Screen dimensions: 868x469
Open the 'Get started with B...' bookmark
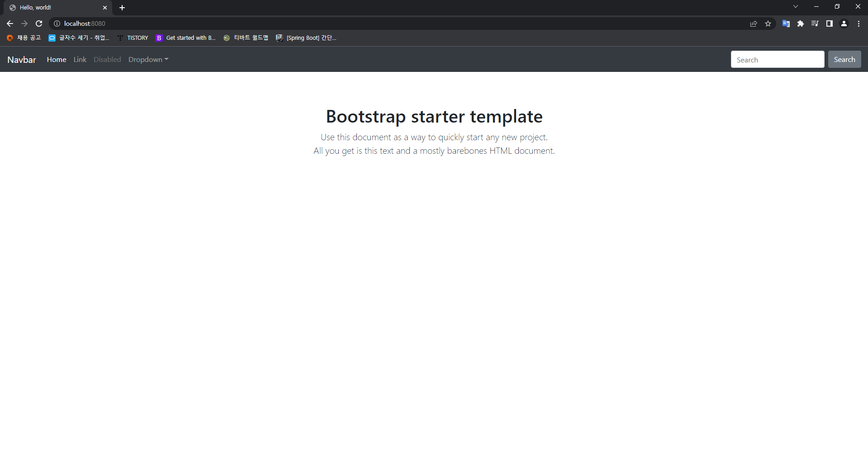185,38
